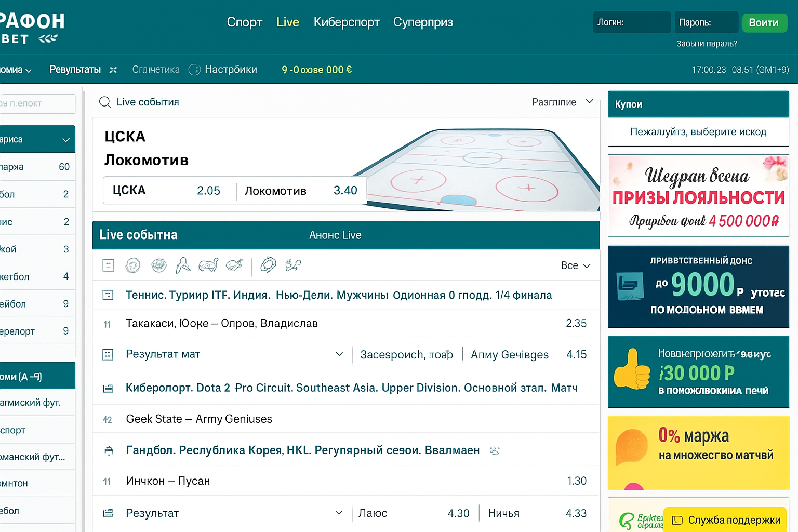Click the crossed-arrows icon next to Ревультаты
Image resolution: width=798 pixels, height=532 pixels.
(113, 70)
